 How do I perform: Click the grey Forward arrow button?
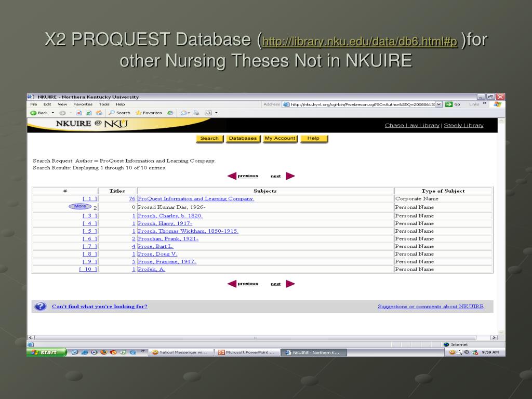coord(62,113)
